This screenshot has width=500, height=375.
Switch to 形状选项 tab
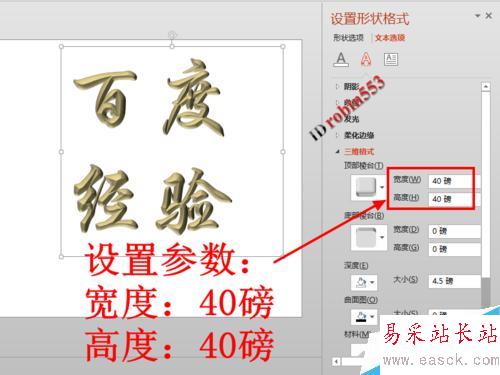pyautogui.click(x=348, y=38)
